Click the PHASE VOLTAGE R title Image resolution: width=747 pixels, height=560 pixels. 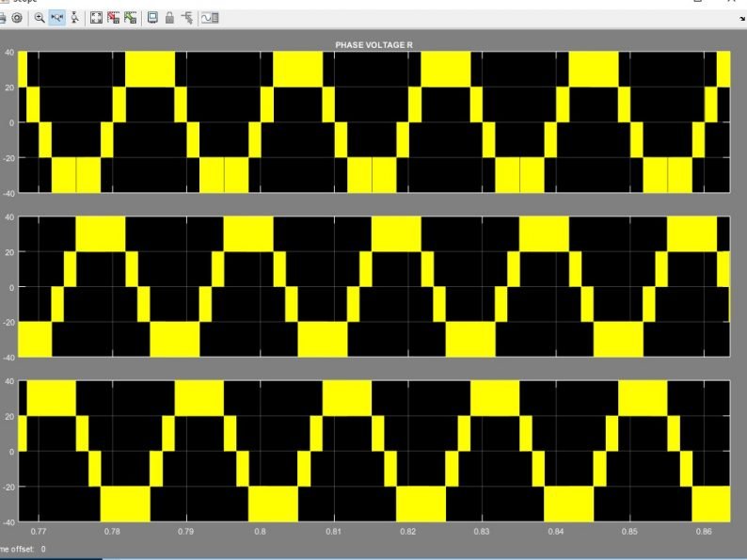[x=374, y=45]
